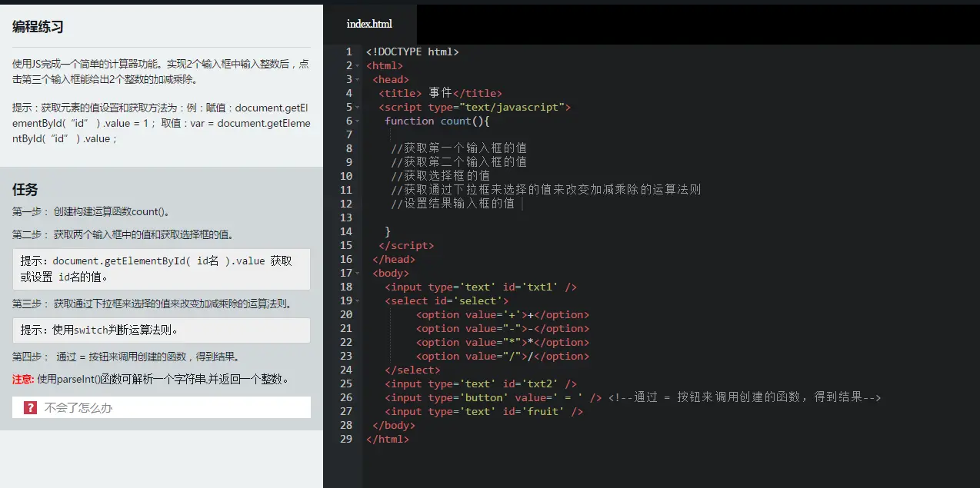
Task: Click the closing </script> tag line
Action: tap(406, 246)
